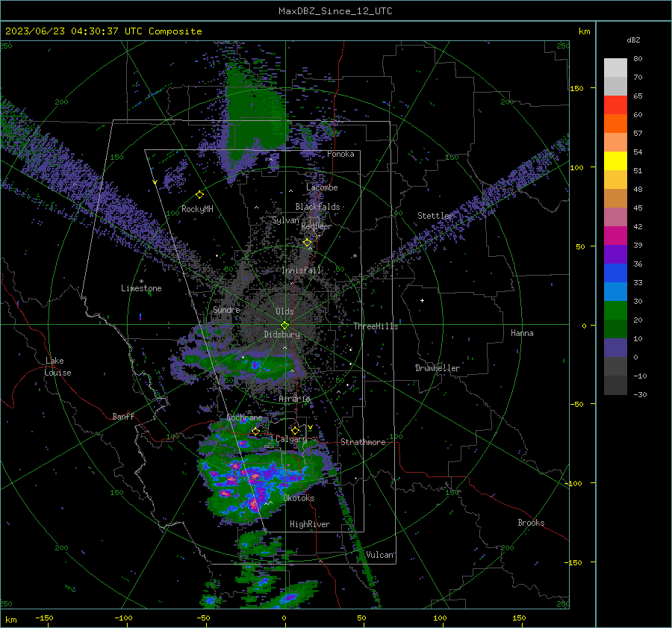The image size is (672, 628).
Task: Click the bottom axis -50 tick label
Action: [x=203, y=618]
